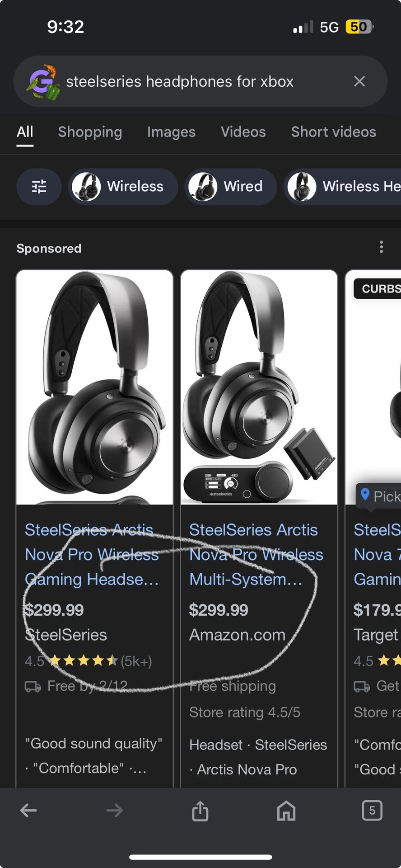
Task: Open the Videos tab
Action: pyautogui.click(x=243, y=132)
